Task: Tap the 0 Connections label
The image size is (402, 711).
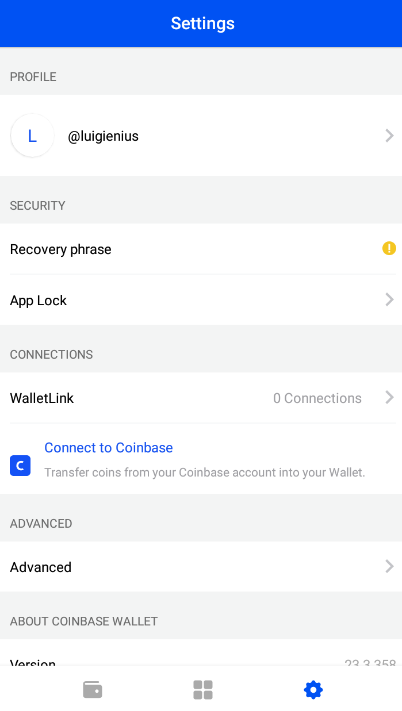Action: click(317, 398)
